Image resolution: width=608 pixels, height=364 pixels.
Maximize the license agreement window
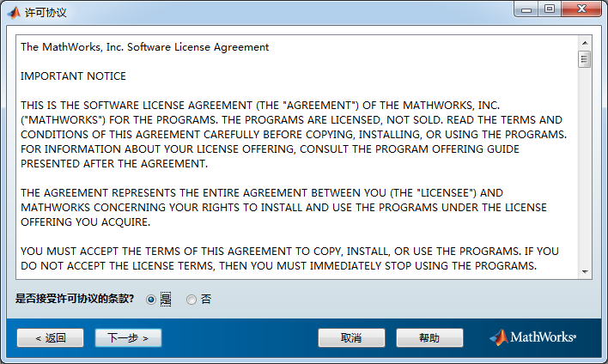[x=549, y=10]
